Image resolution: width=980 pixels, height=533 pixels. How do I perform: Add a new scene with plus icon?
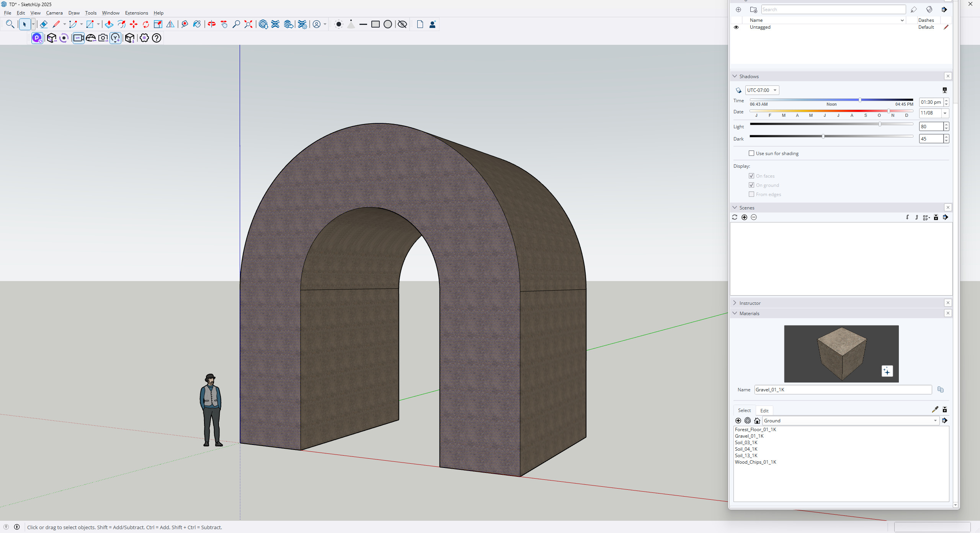(744, 217)
